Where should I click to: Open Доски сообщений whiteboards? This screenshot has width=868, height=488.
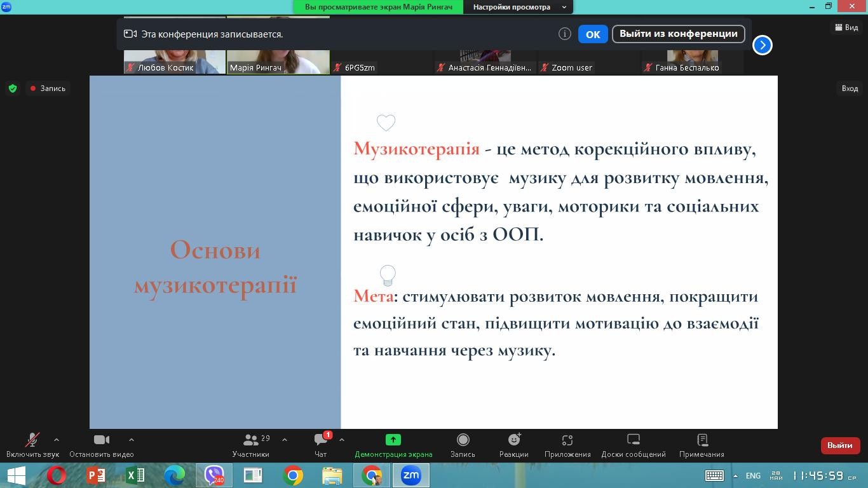(634, 445)
